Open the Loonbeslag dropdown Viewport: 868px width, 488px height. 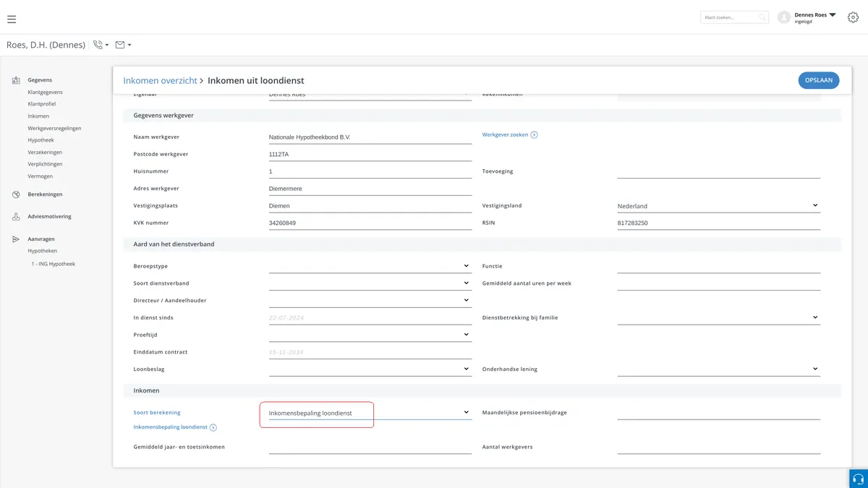coord(370,369)
